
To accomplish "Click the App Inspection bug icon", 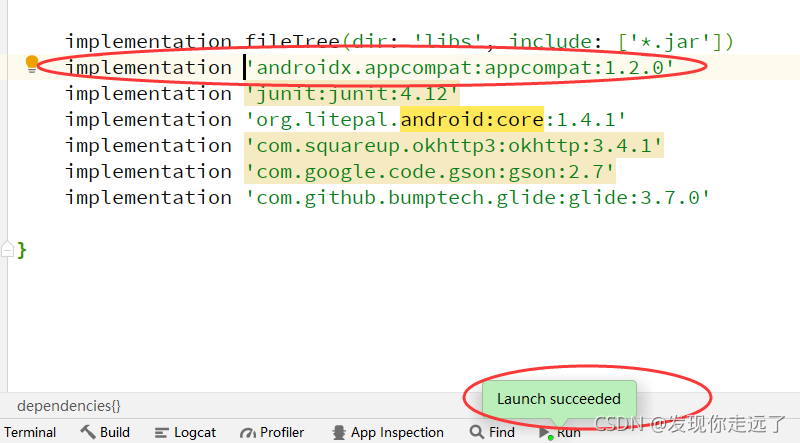I will [339, 433].
